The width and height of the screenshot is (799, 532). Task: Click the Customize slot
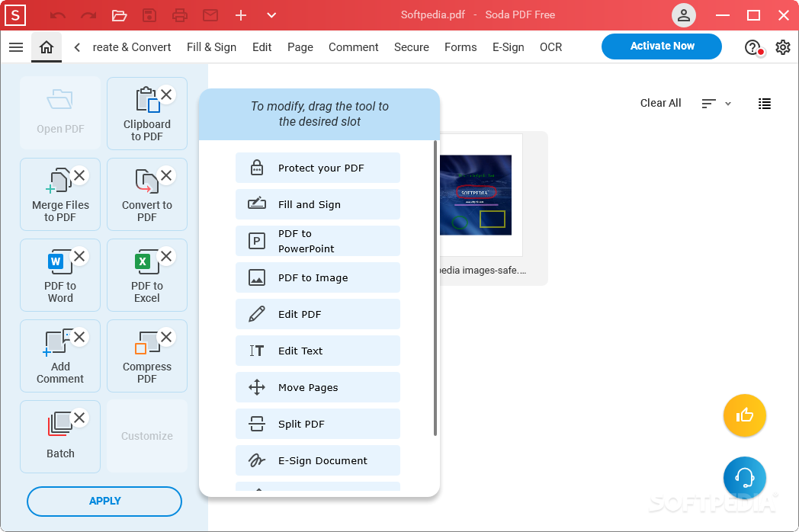pyautogui.click(x=146, y=436)
